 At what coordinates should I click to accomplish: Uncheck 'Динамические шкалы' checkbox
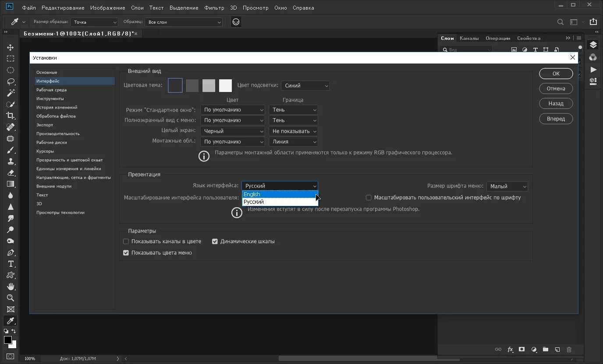(215, 241)
